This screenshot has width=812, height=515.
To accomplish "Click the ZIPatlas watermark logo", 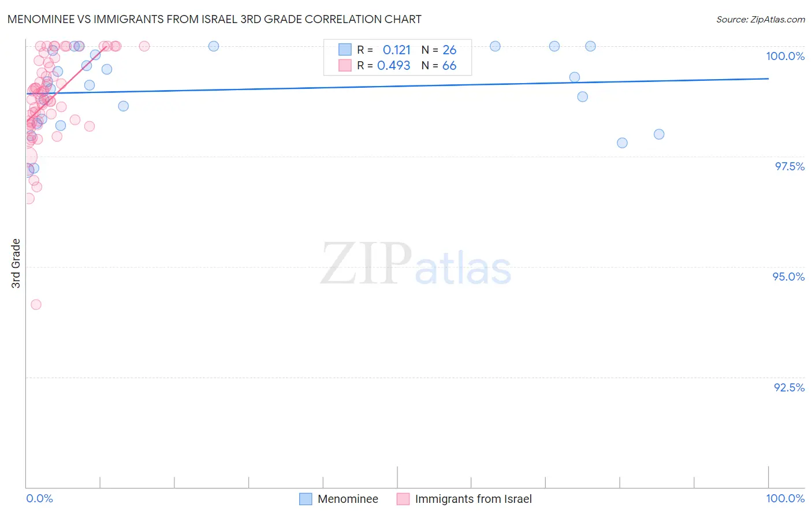I will [416, 264].
